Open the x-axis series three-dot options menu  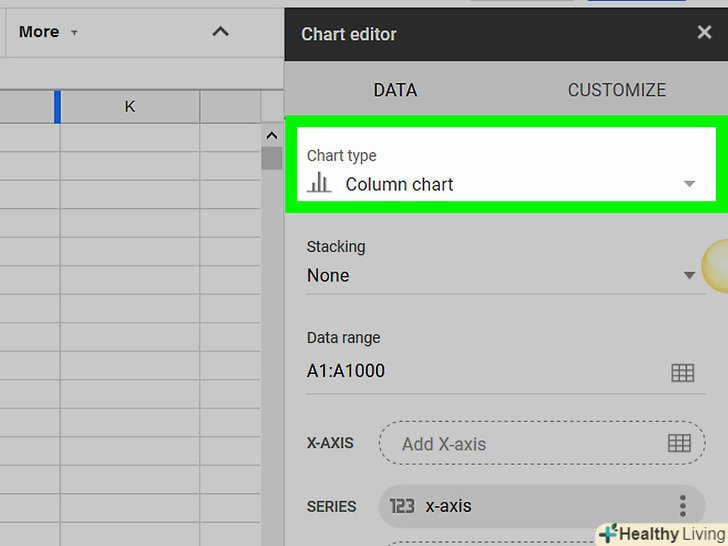click(x=683, y=506)
